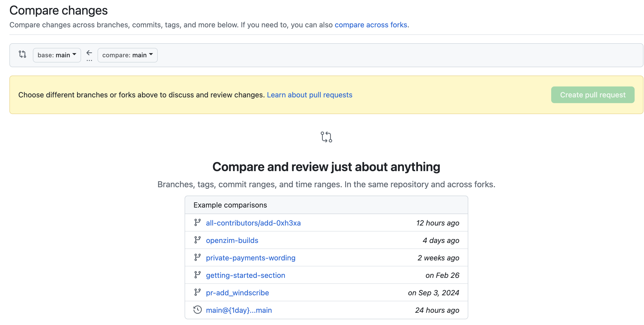Open the all-contributors/add-0xh3xa comparison
This screenshot has width=644, height=325.
253,223
